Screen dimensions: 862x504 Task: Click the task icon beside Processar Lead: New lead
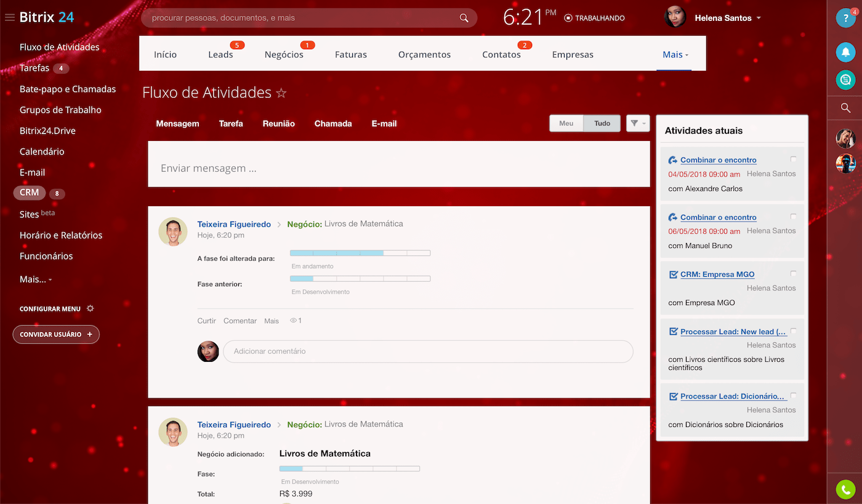pos(673,332)
